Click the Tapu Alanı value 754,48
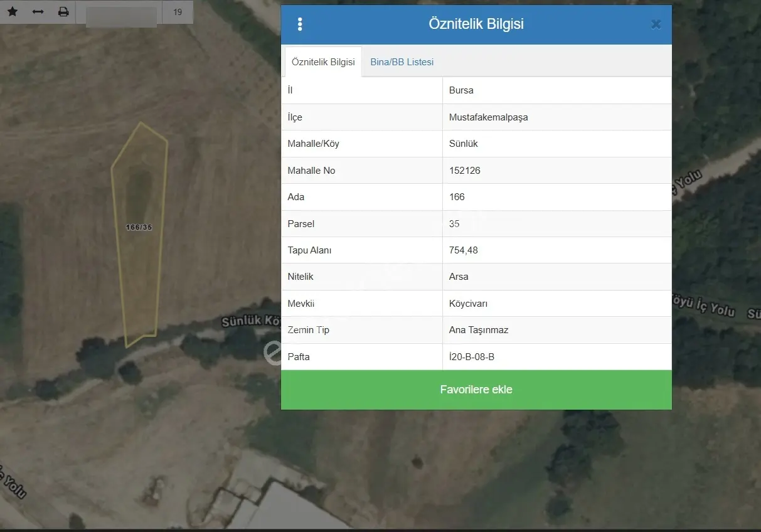 pos(464,250)
